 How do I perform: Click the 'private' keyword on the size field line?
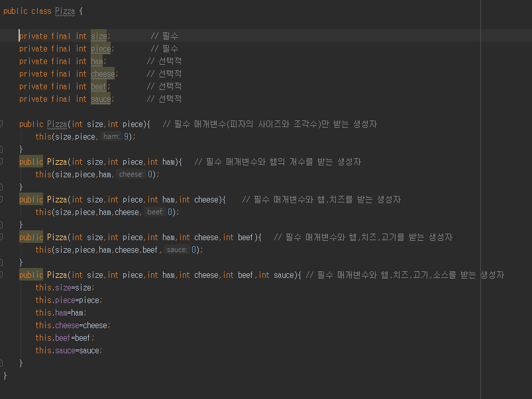[x=33, y=36]
